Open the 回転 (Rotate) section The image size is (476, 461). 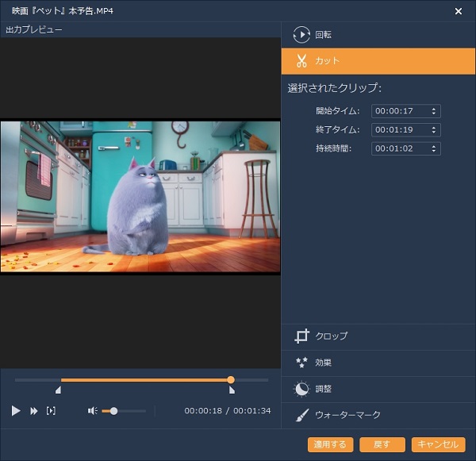[x=378, y=35]
